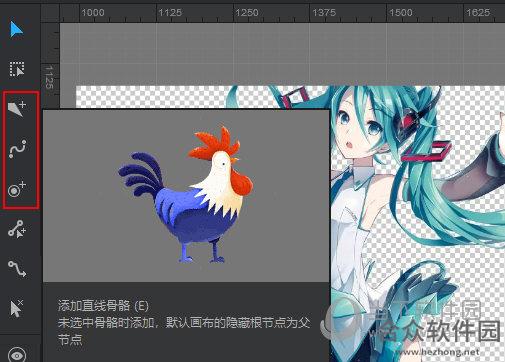Click the 1125 mark on vertical ruler
Image resolution: width=505 pixels, height=362 pixels.
[49, 77]
